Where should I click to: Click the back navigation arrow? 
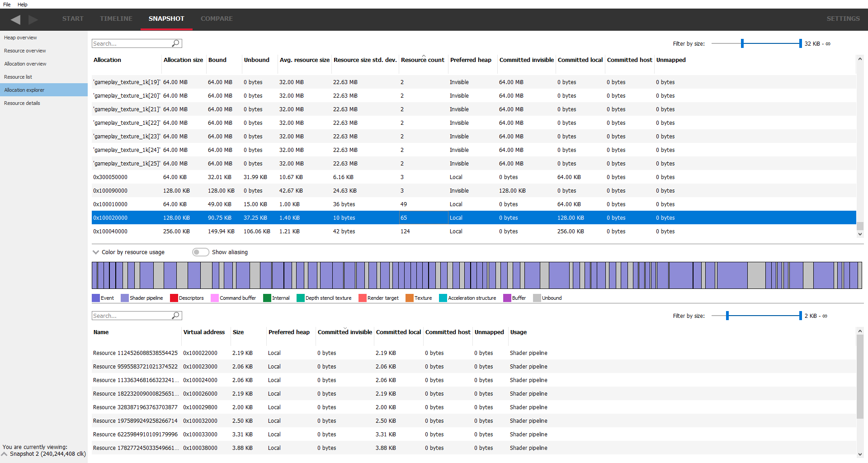(x=16, y=19)
